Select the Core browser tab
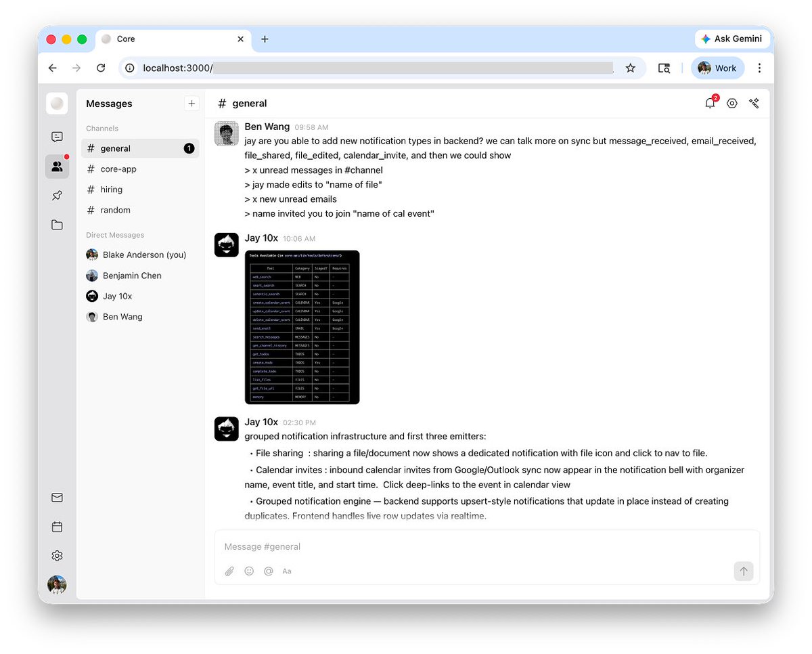The width and height of the screenshot is (812, 654). [x=173, y=39]
